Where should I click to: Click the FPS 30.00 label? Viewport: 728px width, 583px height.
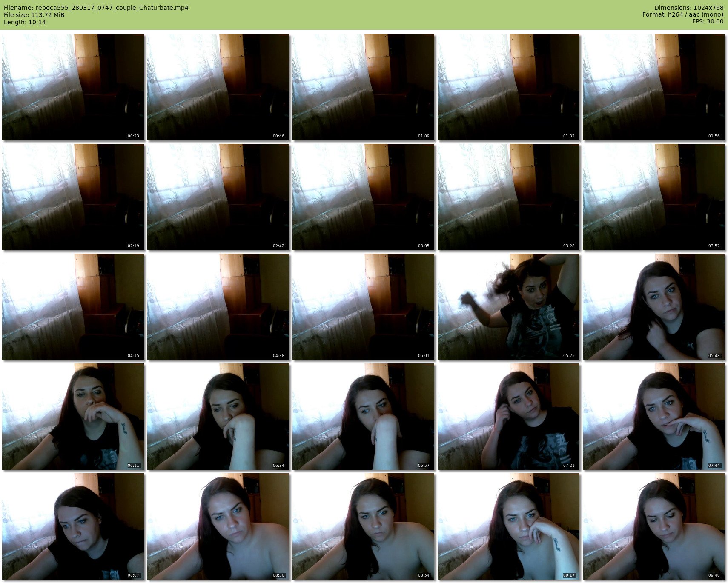click(708, 21)
